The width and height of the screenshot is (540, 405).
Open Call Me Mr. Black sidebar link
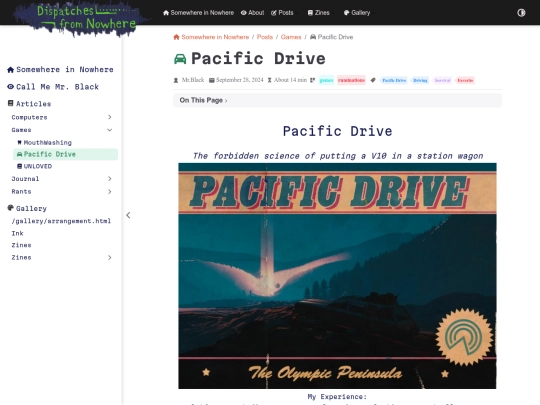(58, 87)
